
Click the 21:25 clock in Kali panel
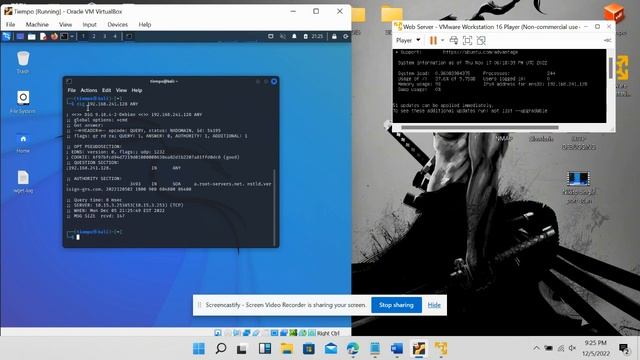tap(317, 36)
